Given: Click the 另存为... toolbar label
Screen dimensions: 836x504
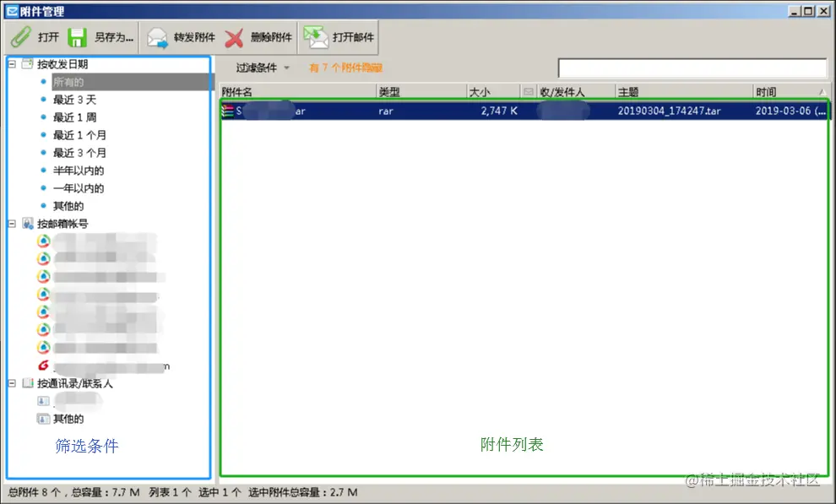Looking at the screenshot, I should pyautogui.click(x=113, y=37).
